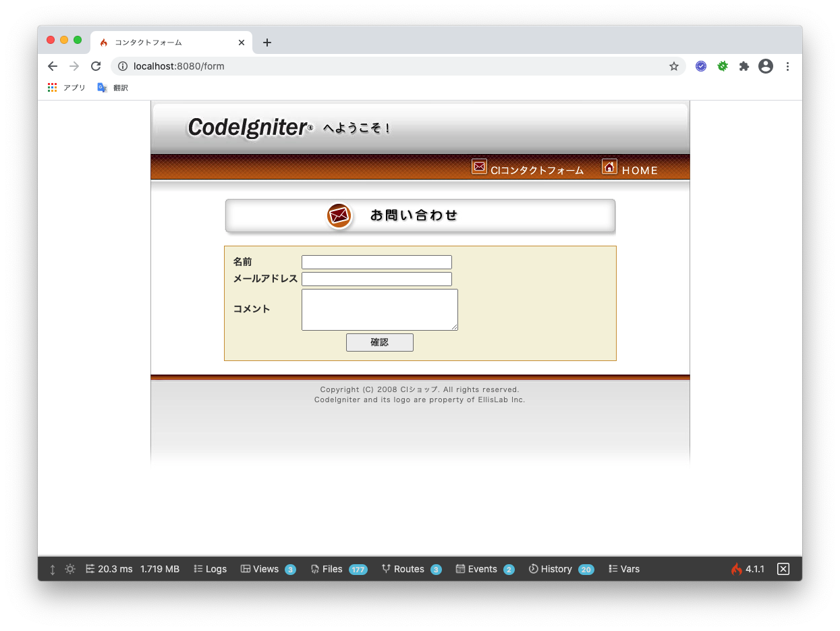The width and height of the screenshot is (840, 631).
Task: Reload the page with the refresh icon
Action: point(96,66)
